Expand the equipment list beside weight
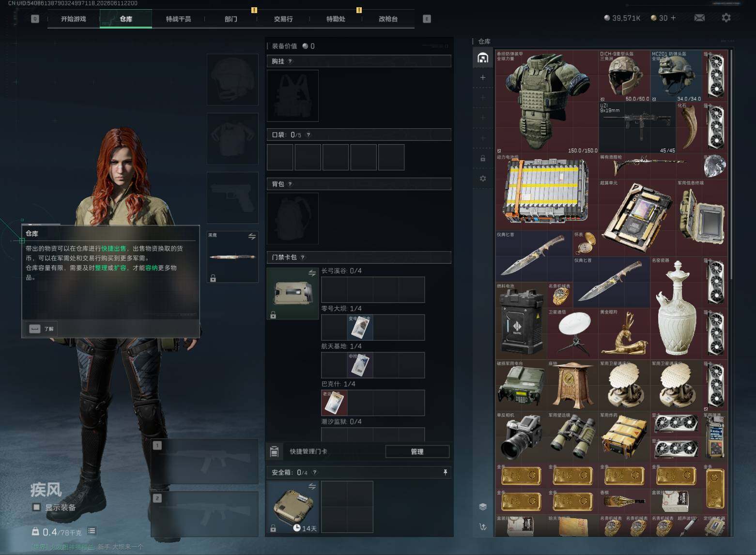This screenshot has height=555, width=756. click(x=92, y=531)
